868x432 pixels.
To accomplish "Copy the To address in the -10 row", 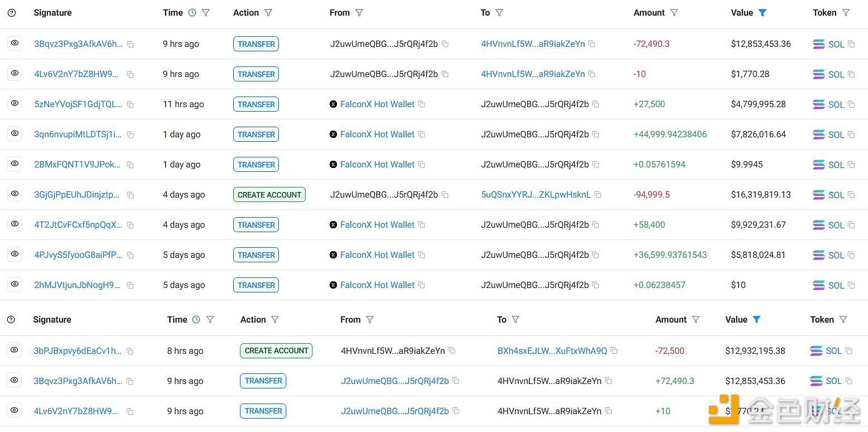I will tap(592, 74).
